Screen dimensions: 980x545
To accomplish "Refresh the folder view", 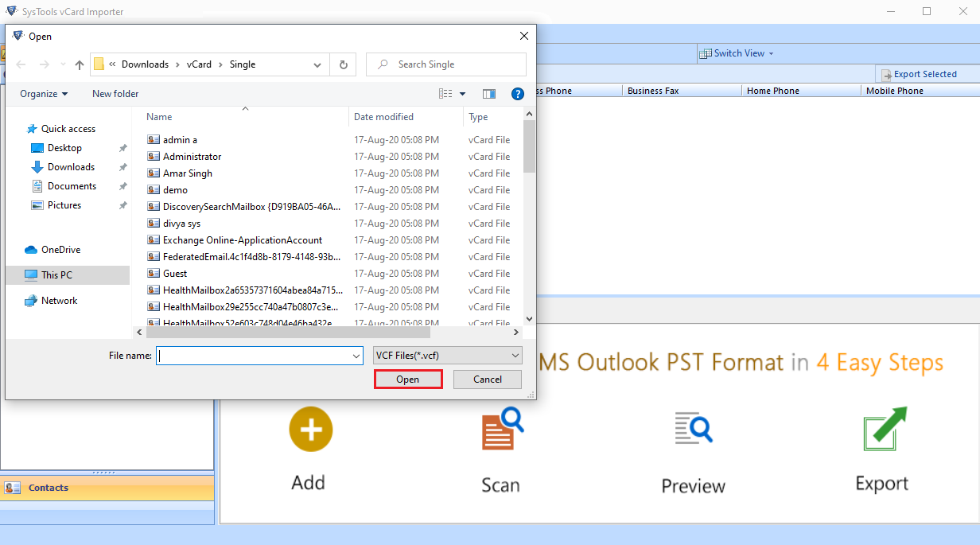I will click(343, 64).
